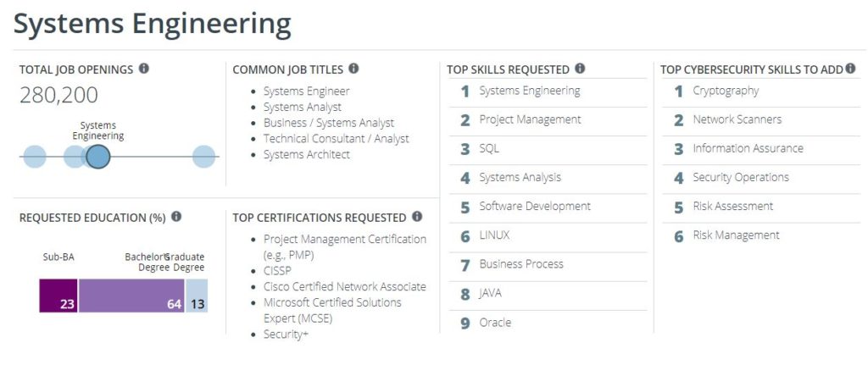Click info icon by Top Cybersecurity Skills
This screenshot has height=376, width=868.
[850, 69]
